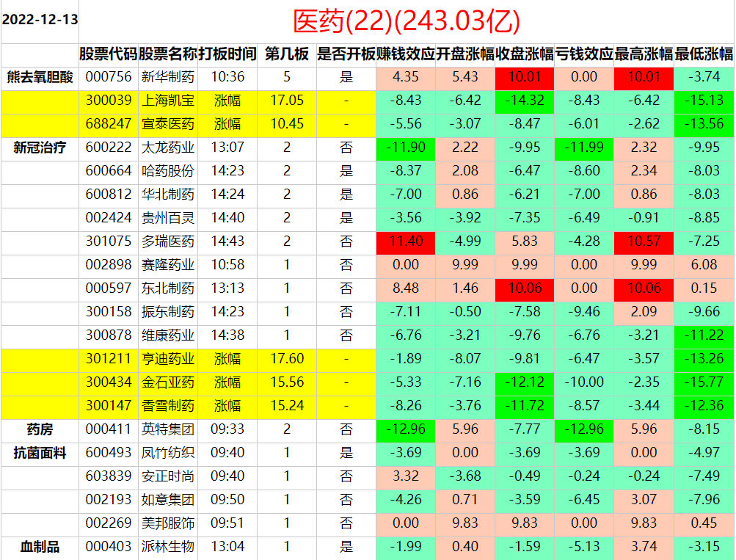Screen dimensions: 736x560
Task: Select stock code 000756
Action: (x=109, y=77)
